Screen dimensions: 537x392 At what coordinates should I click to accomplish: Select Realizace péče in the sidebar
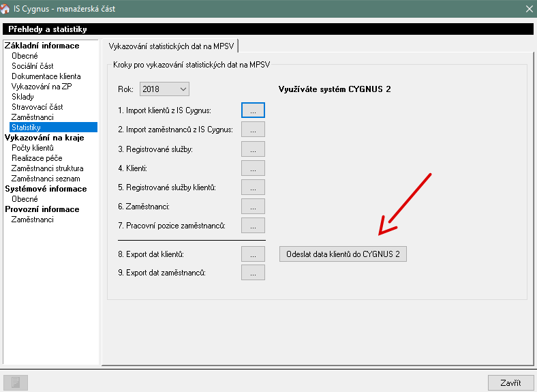click(37, 158)
